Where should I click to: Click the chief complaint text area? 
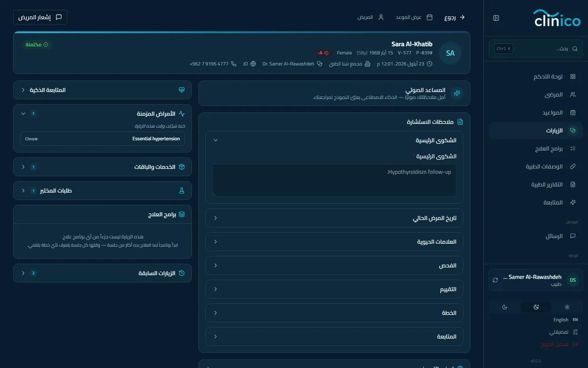pos(334,180)
